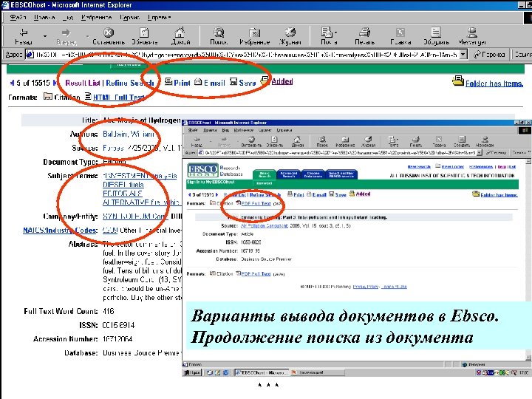Open top 'PDF Full Text' link in inner window
532x399 pixels.
pos(256,204)
